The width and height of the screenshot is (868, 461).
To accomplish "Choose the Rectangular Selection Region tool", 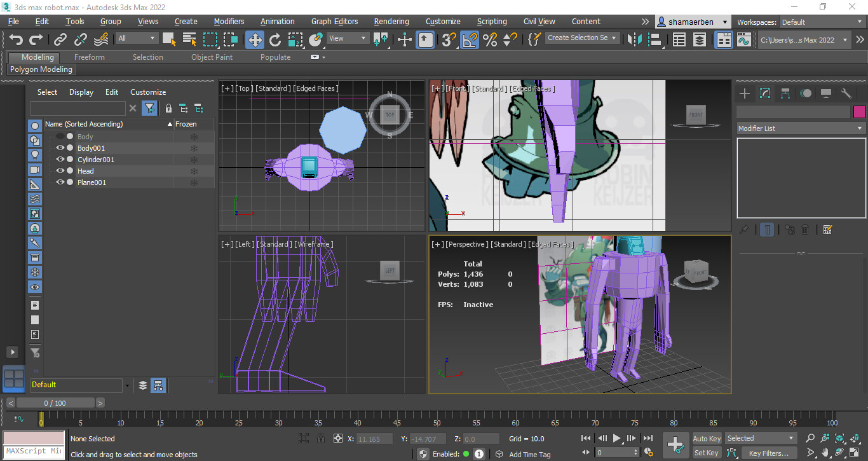I will click(x=210, y=39).
